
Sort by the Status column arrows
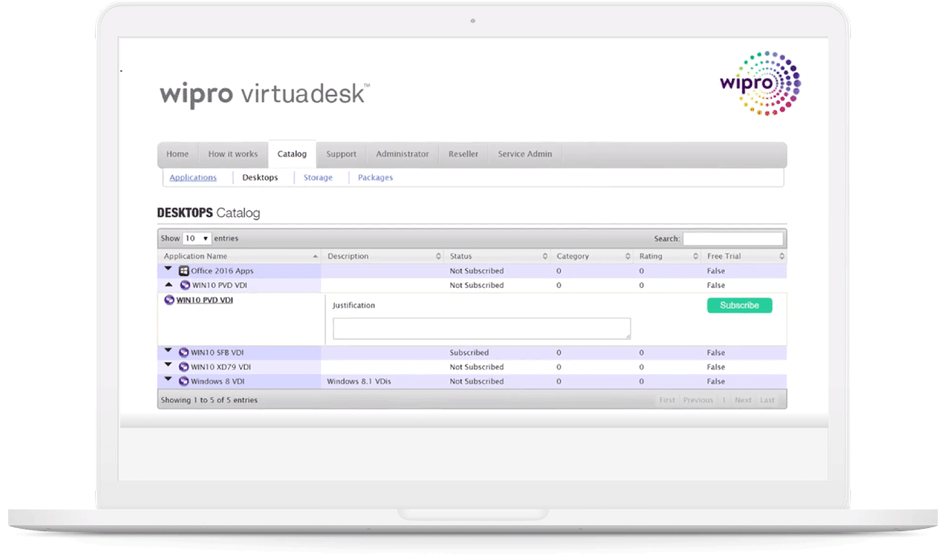point(545,257)
